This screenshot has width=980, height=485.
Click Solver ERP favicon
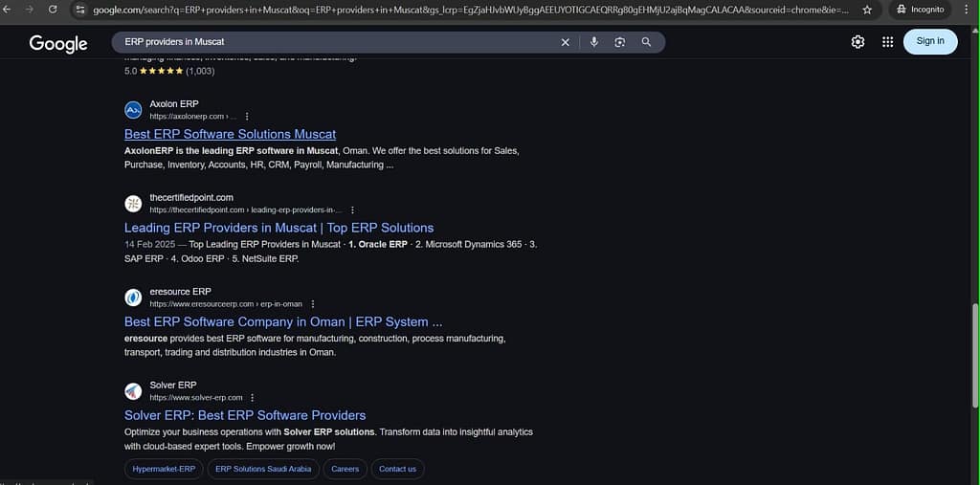click(133, 391)
